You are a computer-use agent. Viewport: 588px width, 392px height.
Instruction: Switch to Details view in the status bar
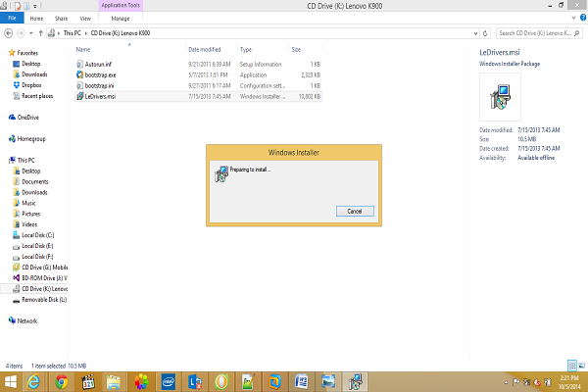(572, 366)
